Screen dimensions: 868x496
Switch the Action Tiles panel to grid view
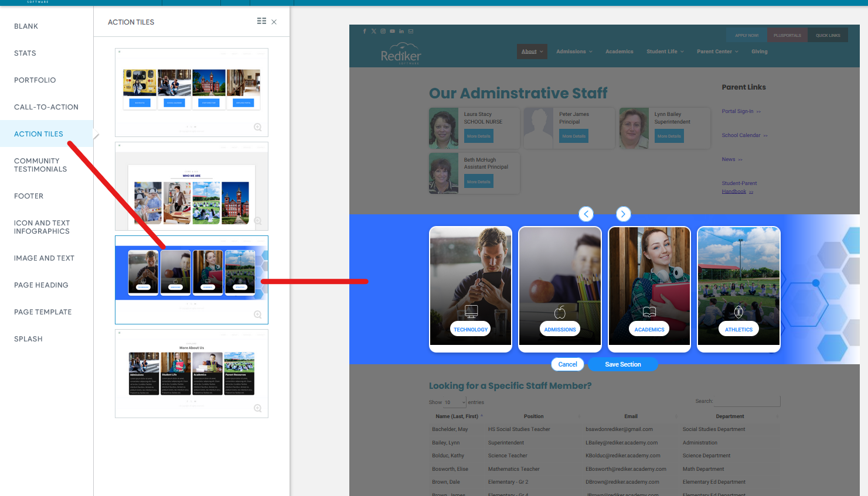coord(261,21)
